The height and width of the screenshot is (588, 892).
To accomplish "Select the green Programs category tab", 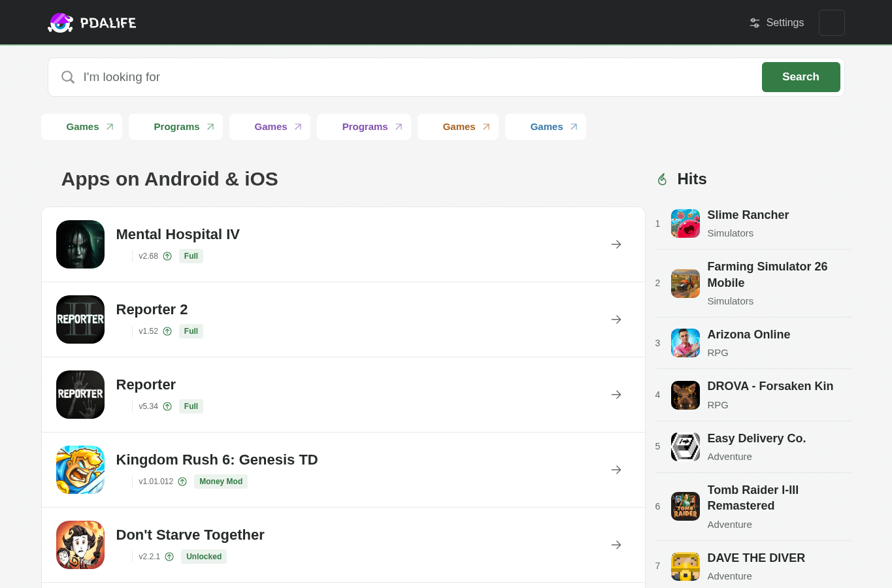I will click(176, 127).
